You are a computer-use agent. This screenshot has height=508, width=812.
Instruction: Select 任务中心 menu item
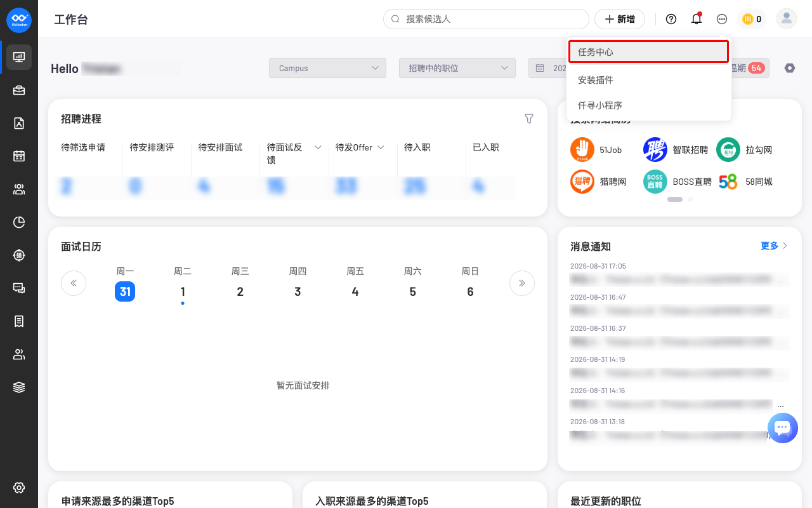point(648,52)
